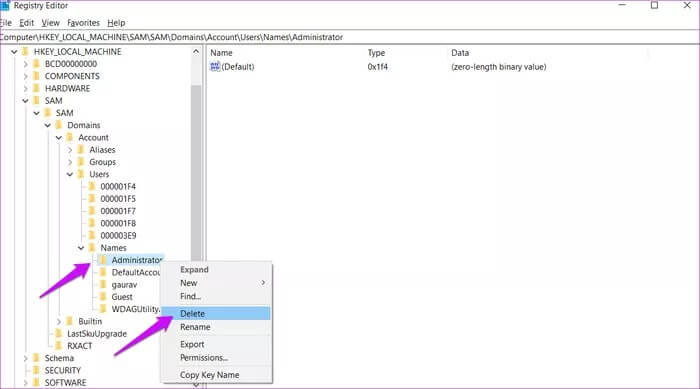
Task: Collapse the Domains key arrow
Action: click(x=48, y=125)
